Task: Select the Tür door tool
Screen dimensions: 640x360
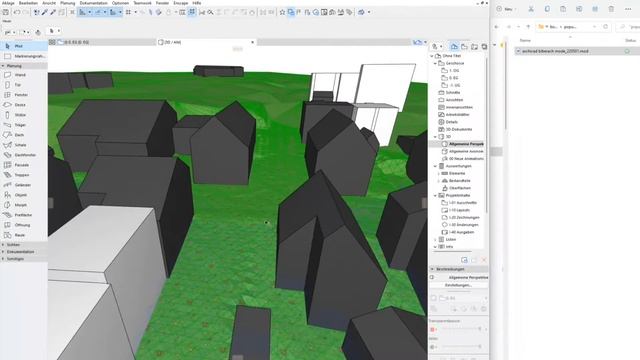Action: (24, 85)
